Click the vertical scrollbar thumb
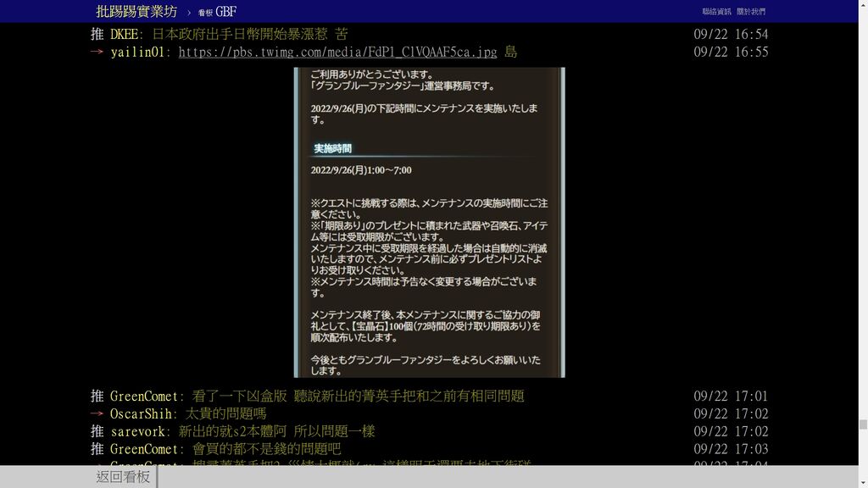This screenshot has width=868, height=488. tap(863, 424)
